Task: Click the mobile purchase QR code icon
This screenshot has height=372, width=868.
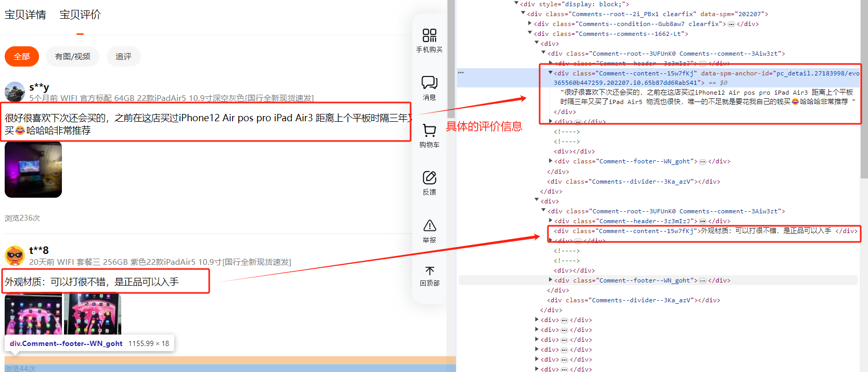Action: click(x=429, y=35)
